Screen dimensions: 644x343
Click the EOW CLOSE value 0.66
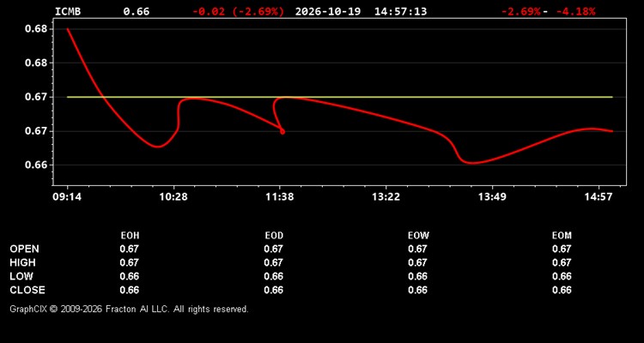[417, 290]
